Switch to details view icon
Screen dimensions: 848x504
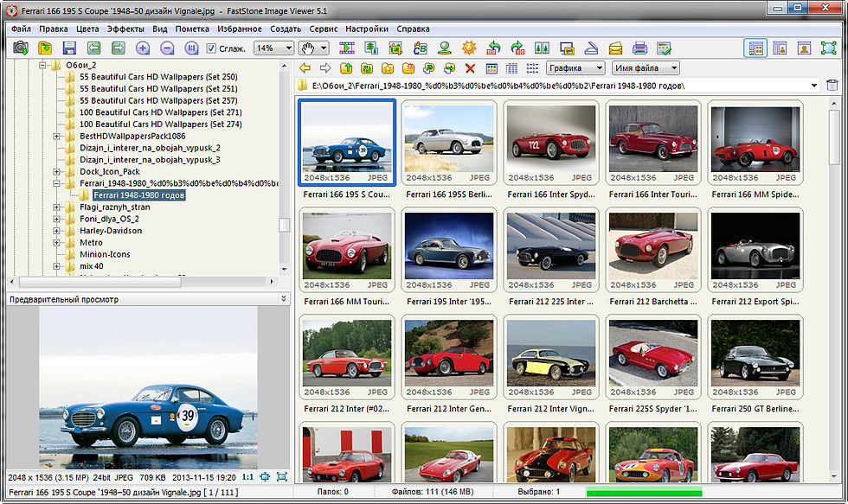511,68
